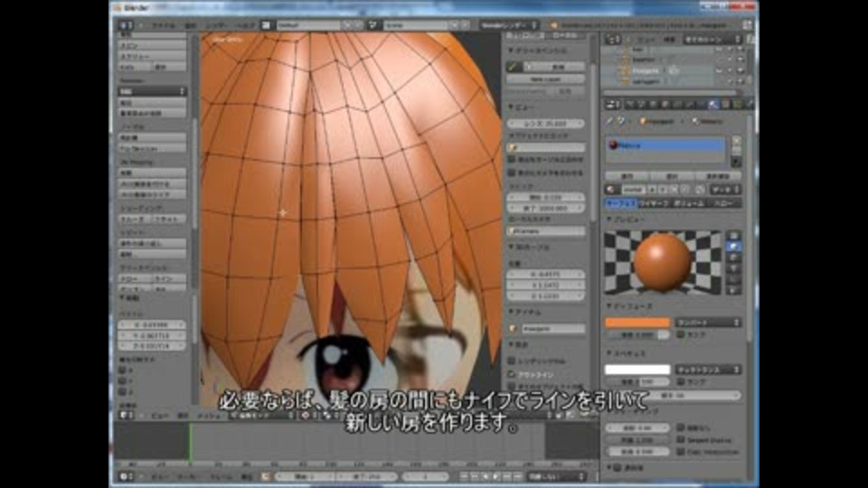Toggle lock to 3D cursor checkbox

pos(512,159)
